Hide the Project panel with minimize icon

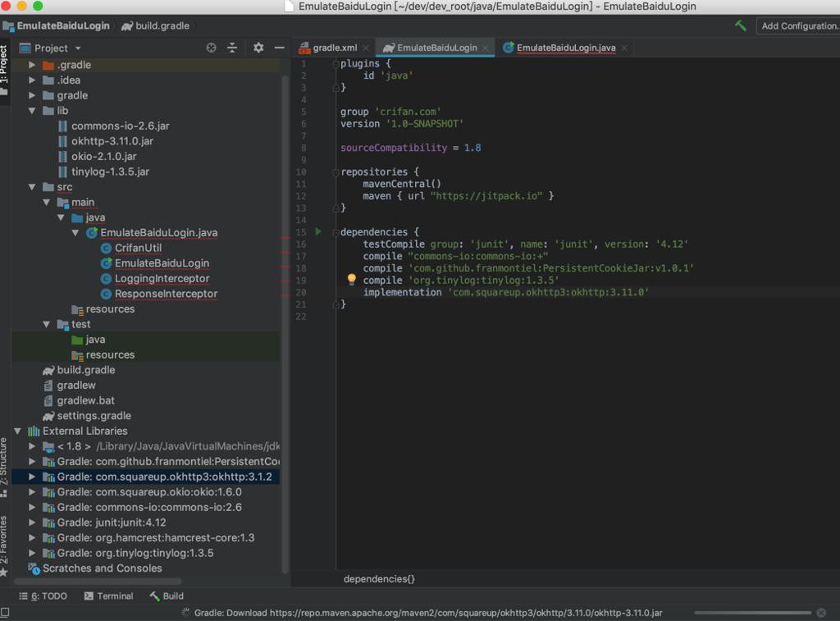point(279,48)
